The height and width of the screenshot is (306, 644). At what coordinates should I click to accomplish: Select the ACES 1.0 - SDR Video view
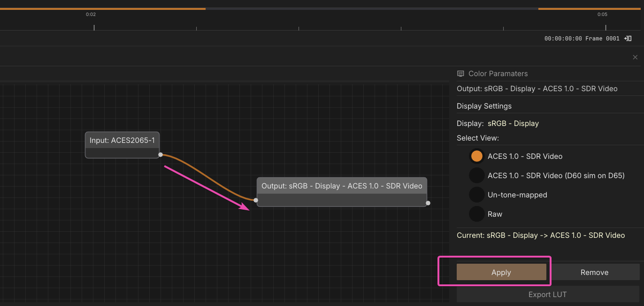coord(477,156)
